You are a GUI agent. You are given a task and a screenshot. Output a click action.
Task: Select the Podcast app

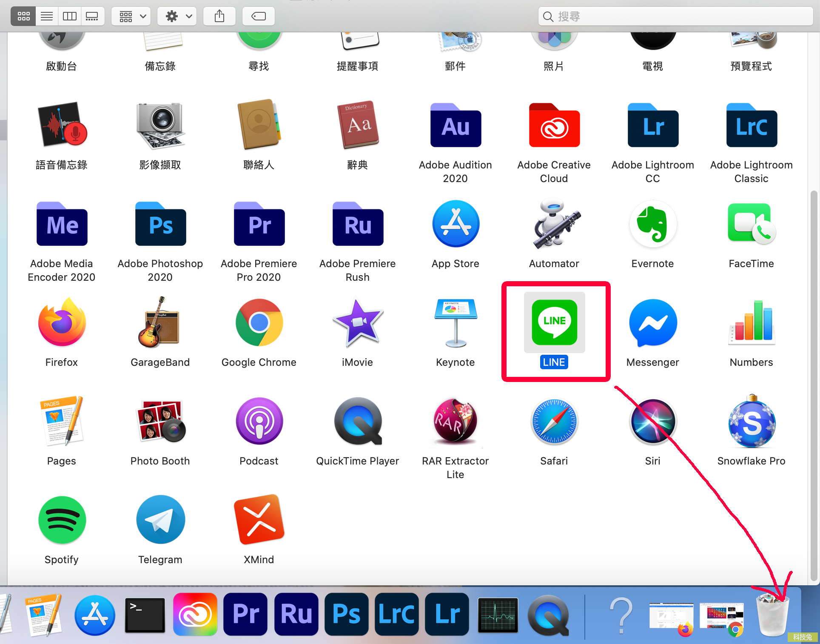pos(259,421)
